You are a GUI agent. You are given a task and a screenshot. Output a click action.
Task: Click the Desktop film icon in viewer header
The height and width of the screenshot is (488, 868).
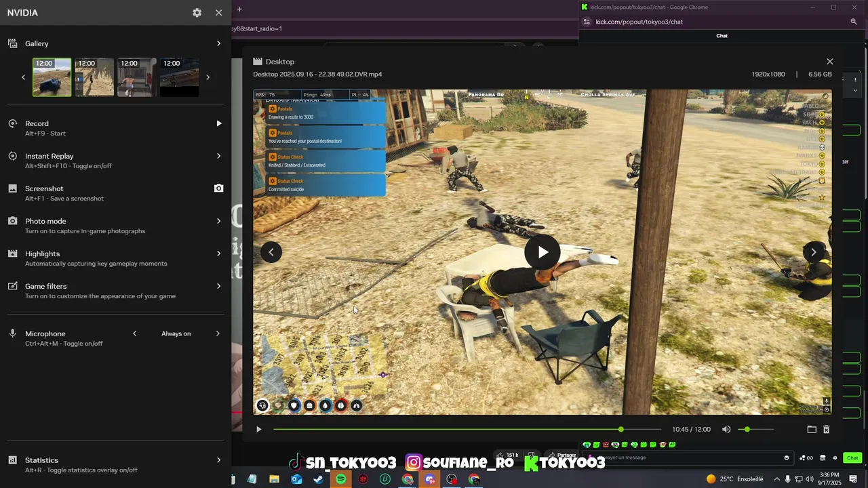(x=258, y=62)
